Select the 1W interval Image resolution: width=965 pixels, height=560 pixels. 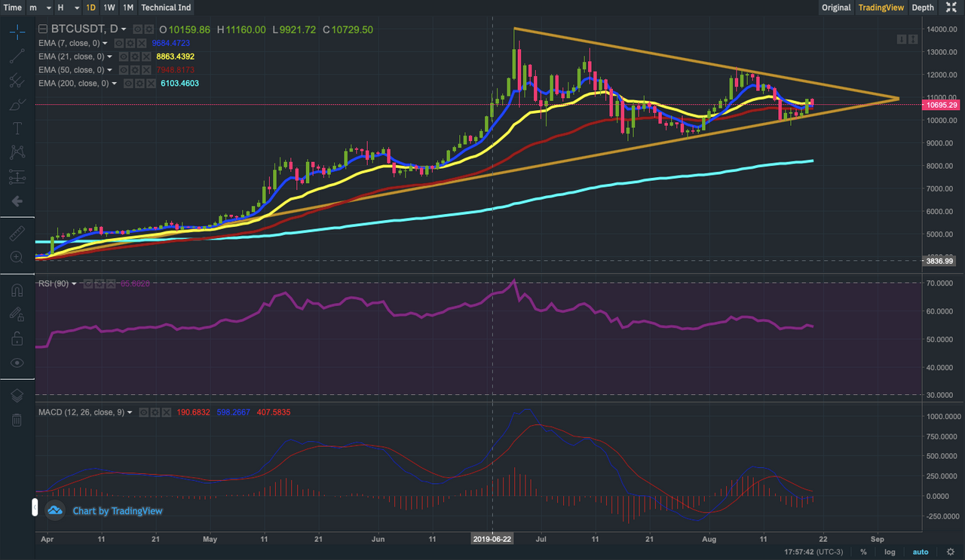pyautogui.click(x=109, y=8)
